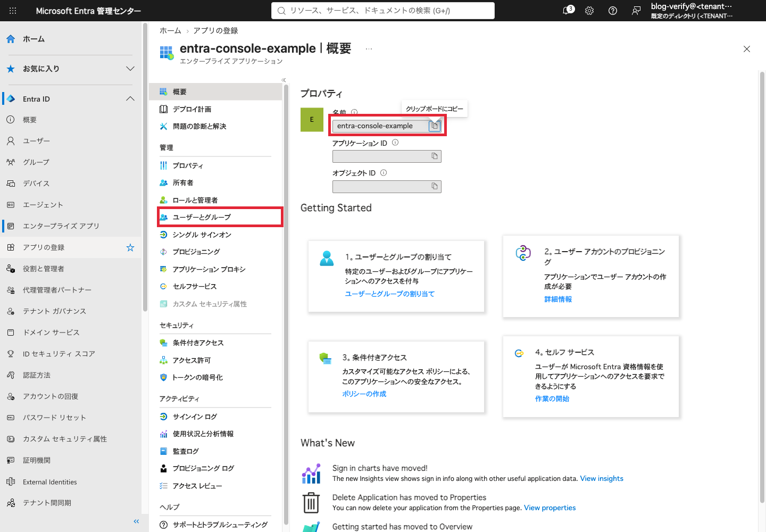
Task: Copy the アプリケーション ID value
Action: pos(435,156)
